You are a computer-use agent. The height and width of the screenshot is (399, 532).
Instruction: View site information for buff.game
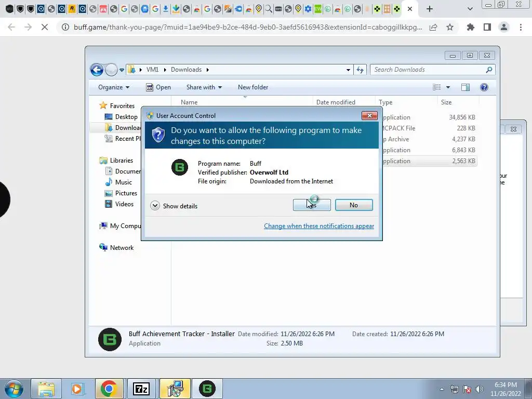tap(65, 27)
